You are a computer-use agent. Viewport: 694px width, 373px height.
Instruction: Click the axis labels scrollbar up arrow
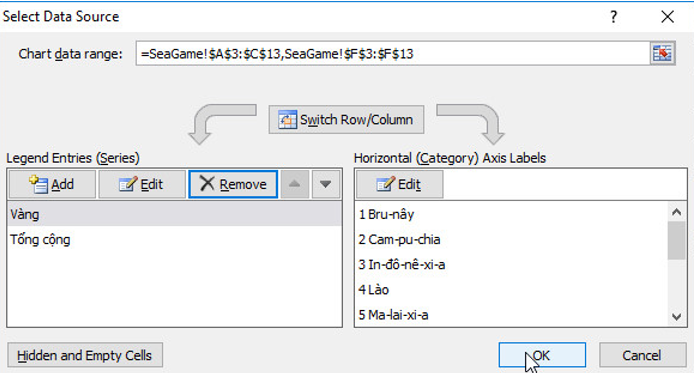pyautogui.click(x=676, y=212)
